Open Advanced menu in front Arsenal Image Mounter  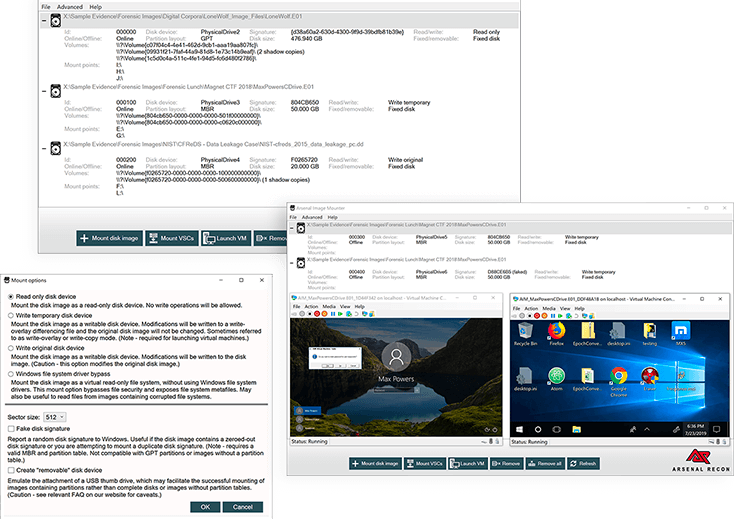coord(312,217)
